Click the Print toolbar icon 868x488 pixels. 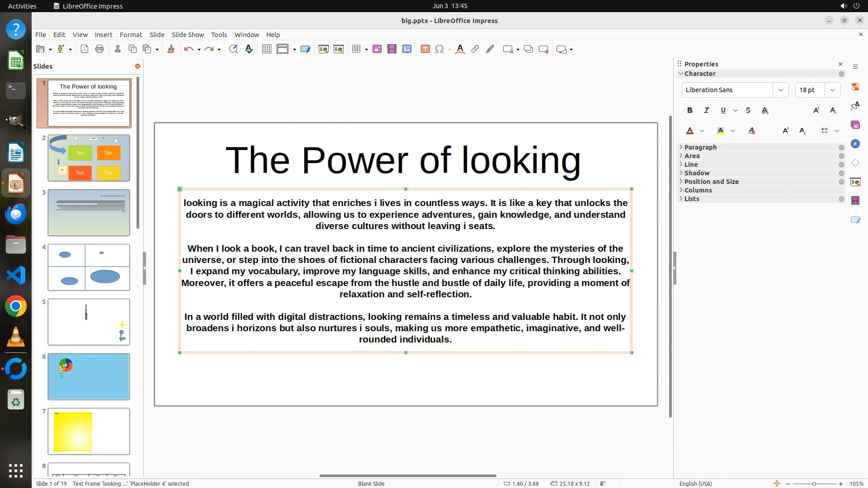pos(99,49)
